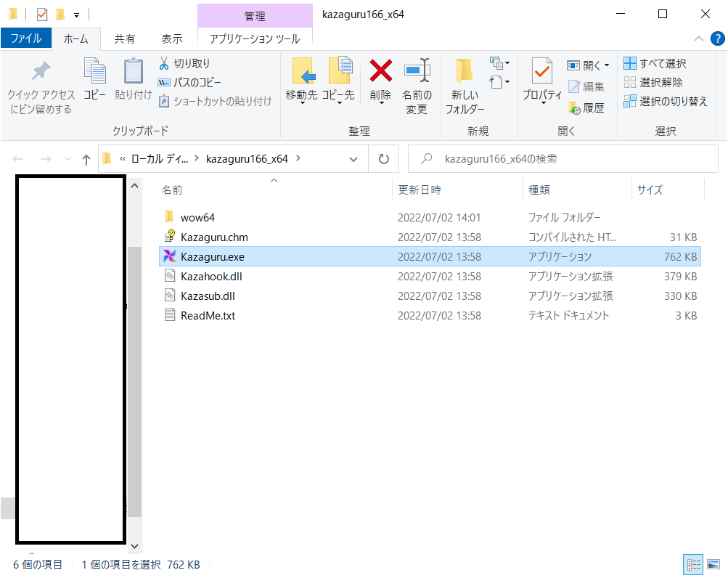
Task: Go back to the previous folder
Action: (x=18, y=159)
